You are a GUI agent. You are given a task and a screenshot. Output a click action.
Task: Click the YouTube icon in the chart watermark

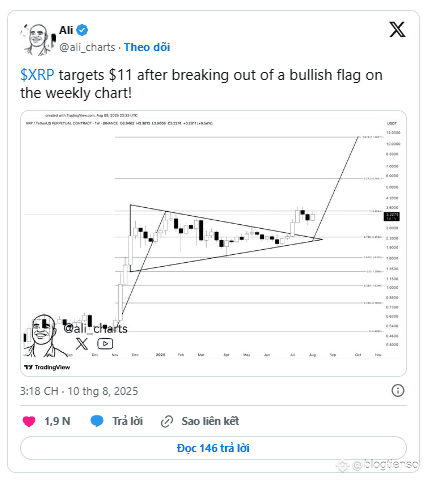point(105,343)
